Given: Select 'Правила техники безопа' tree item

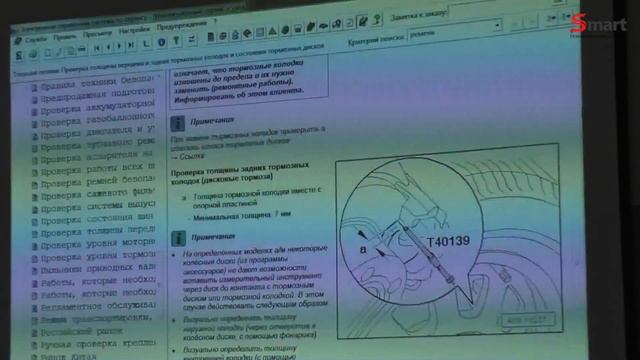Looking at the screenshot, I should click(x=93, y=82).
